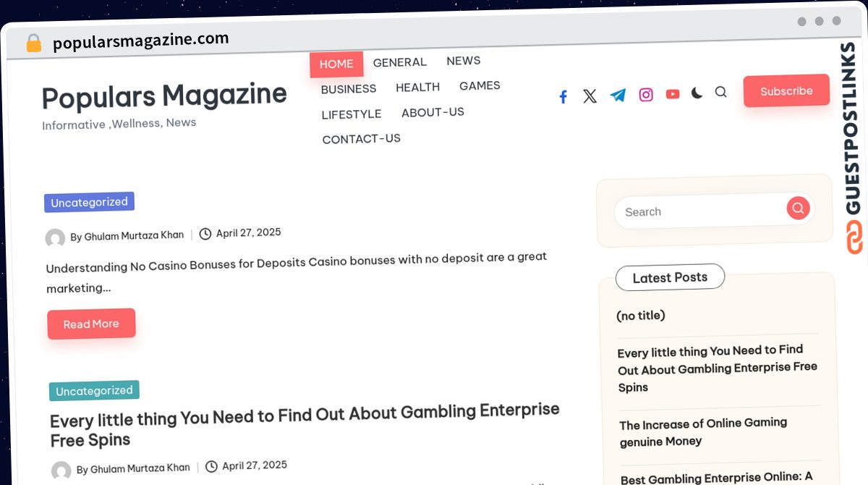Open the Instagram social icon
This screenshot has width=868, height=485.
[646, 95]
